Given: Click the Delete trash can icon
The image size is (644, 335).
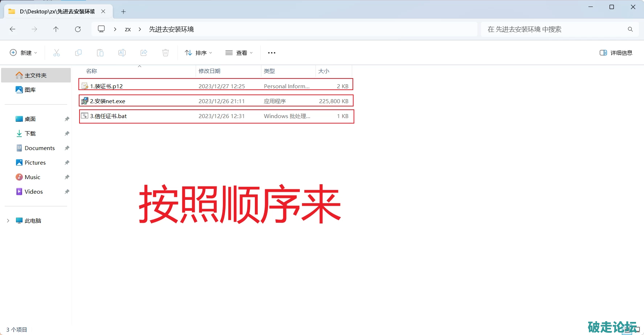Looking at the screenshot, I should coord(166,53).
